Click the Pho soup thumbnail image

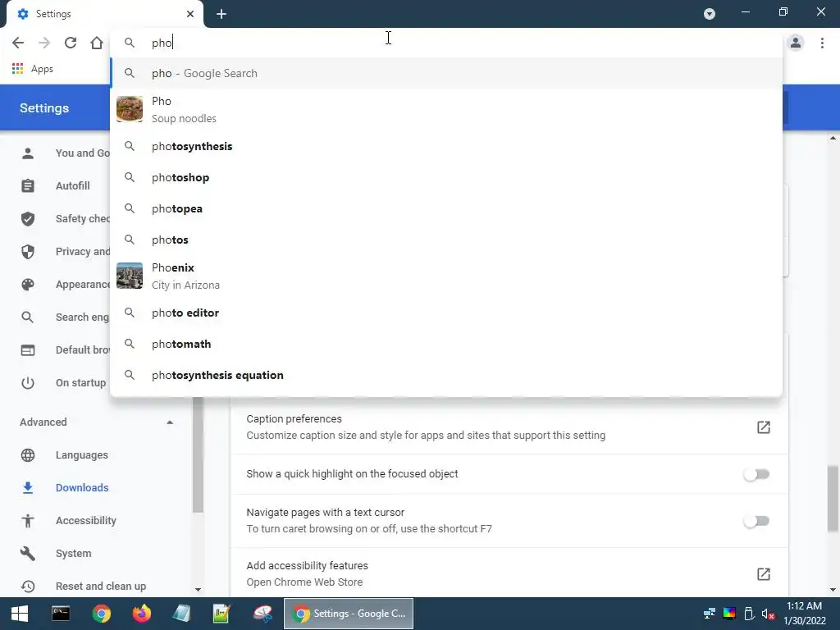(130, 109)
